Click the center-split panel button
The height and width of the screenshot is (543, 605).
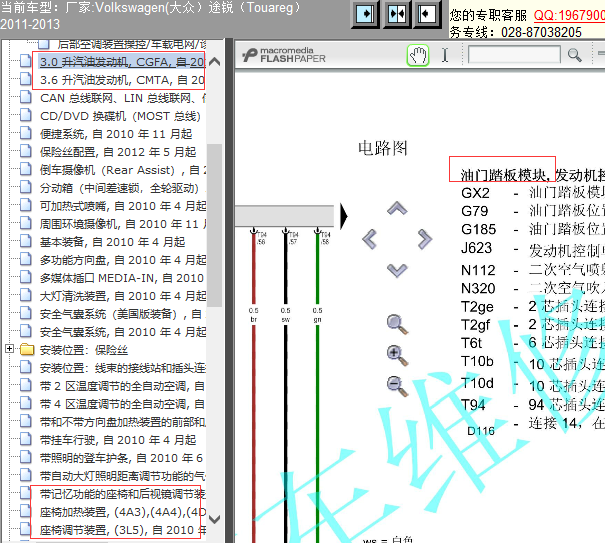pyautogui.click(x=396, y=14)
